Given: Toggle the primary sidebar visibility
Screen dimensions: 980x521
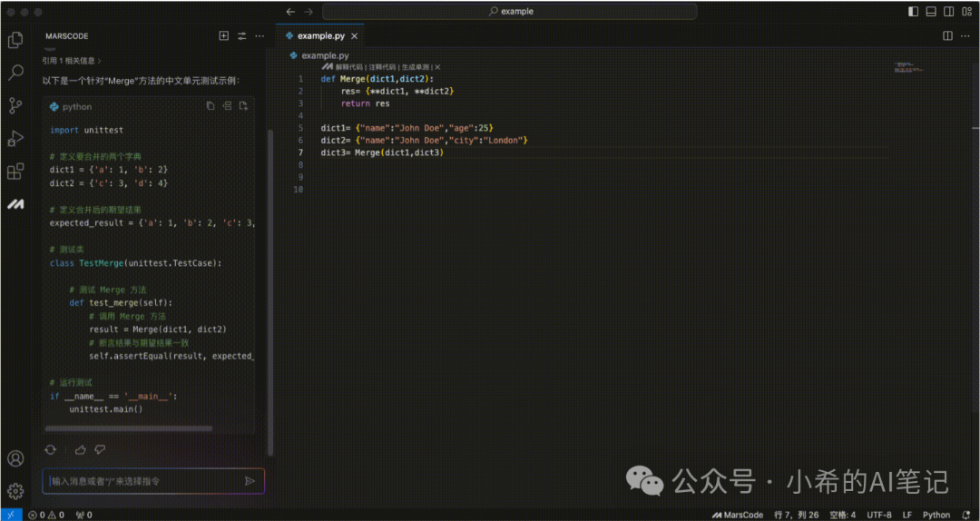Looking at the screenshot, I should pos(913,12).
